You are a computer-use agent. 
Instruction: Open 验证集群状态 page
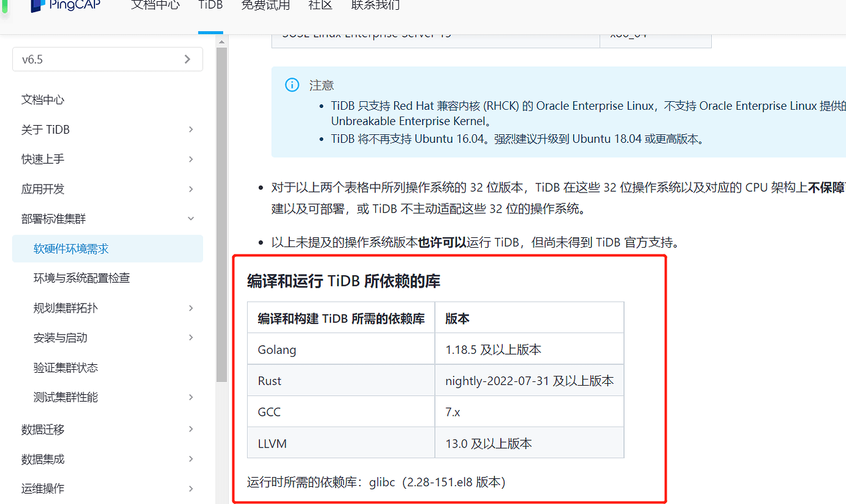click(x=66, y=368)
